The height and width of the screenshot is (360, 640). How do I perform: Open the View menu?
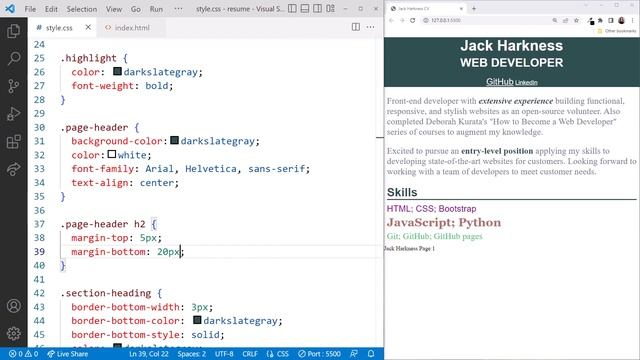(114, 9)
